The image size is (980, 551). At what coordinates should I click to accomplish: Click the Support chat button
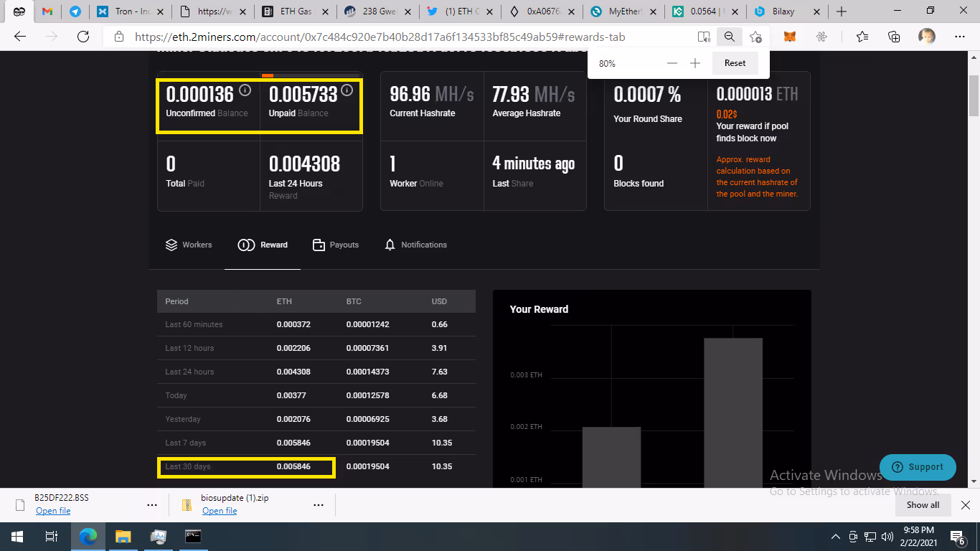coord(918,467)
